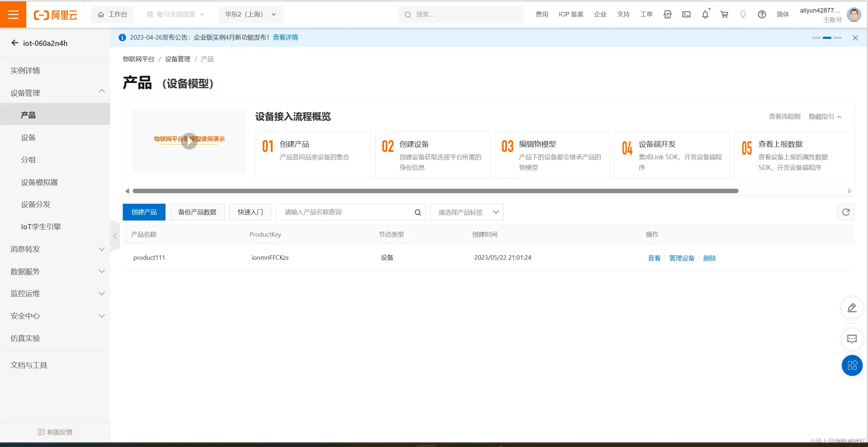Check notifications via the bell icon

[705, 14]
